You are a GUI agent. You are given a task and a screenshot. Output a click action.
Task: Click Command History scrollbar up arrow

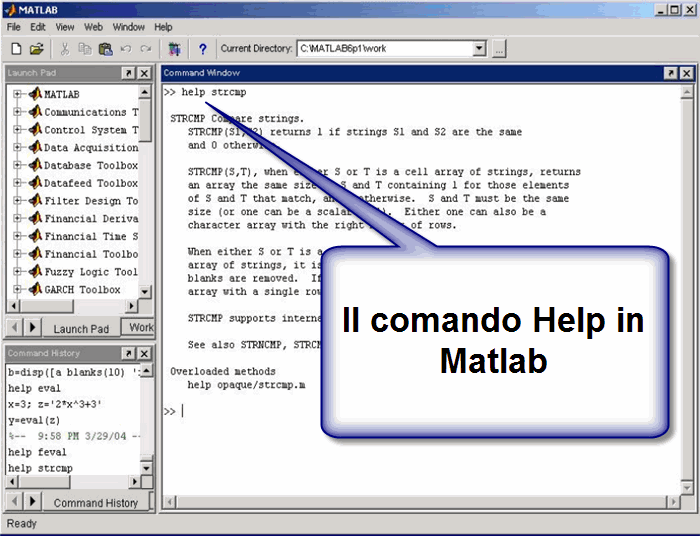146,370
